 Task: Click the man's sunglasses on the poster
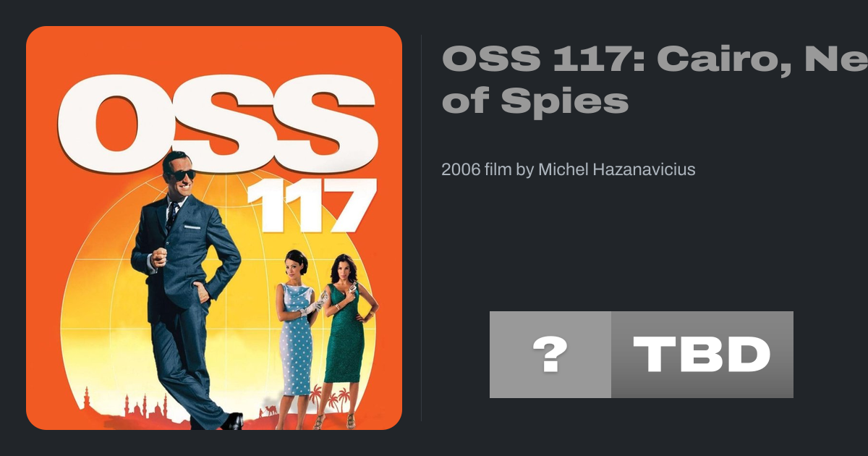(182, 175)
